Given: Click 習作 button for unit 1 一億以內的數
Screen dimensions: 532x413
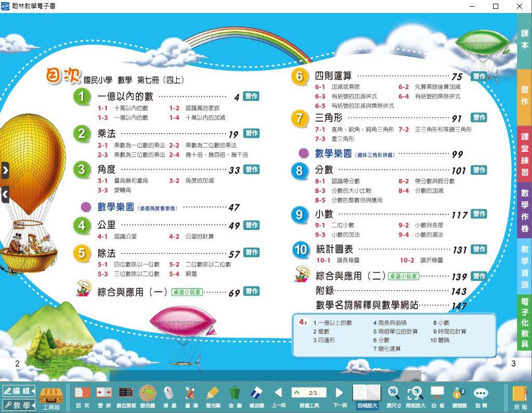Looking at the screenshot, I should coord(251,96).
